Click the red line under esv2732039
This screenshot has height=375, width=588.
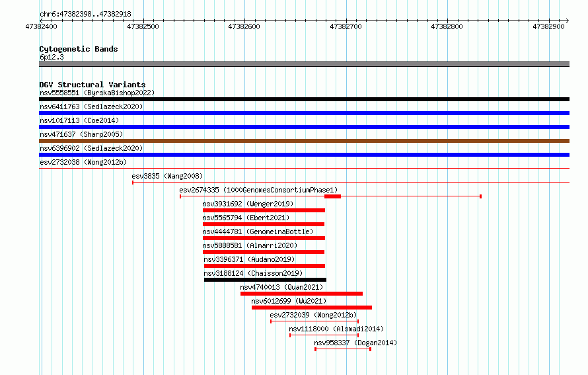pos(314,321)
